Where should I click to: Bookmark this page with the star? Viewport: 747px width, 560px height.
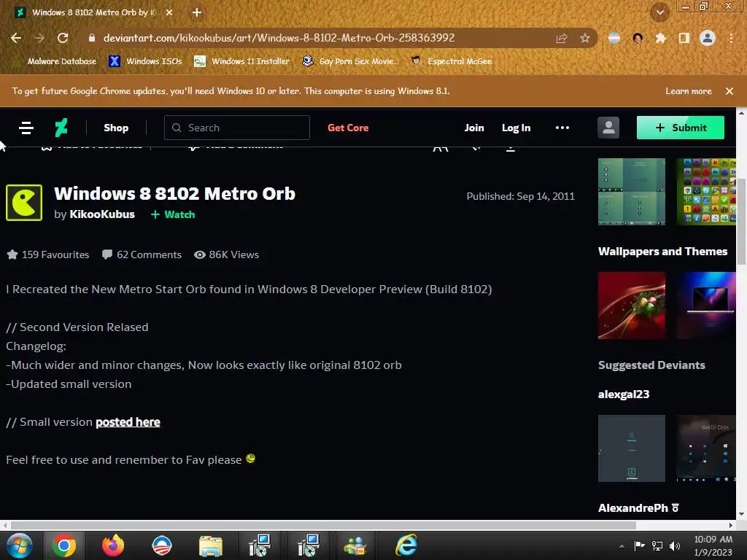[x=585, y=38]
